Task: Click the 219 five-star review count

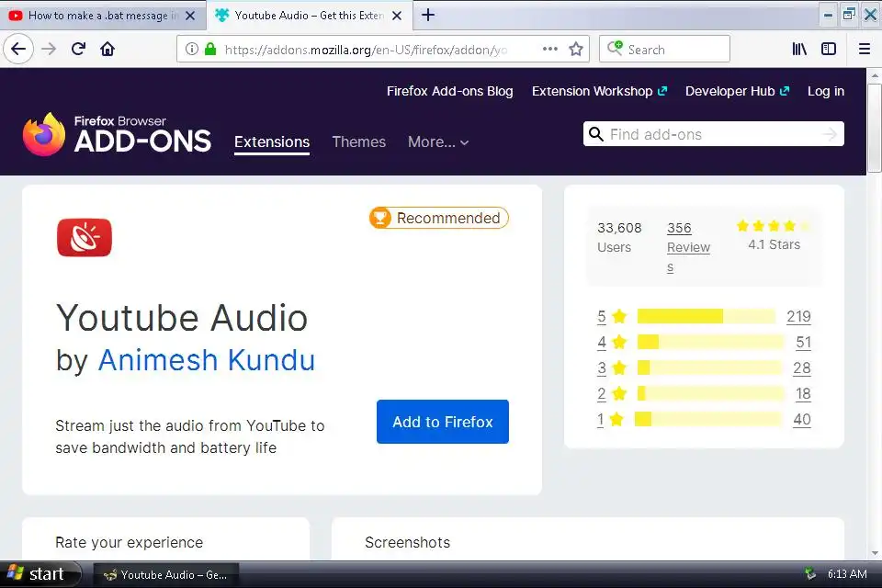Action: tap(798, 316)
